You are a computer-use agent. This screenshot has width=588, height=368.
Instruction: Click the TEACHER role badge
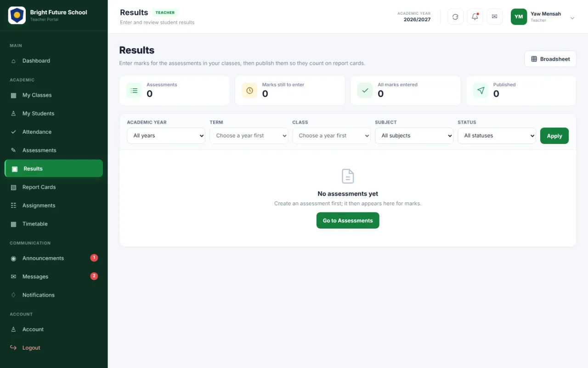tap(165, 13)
